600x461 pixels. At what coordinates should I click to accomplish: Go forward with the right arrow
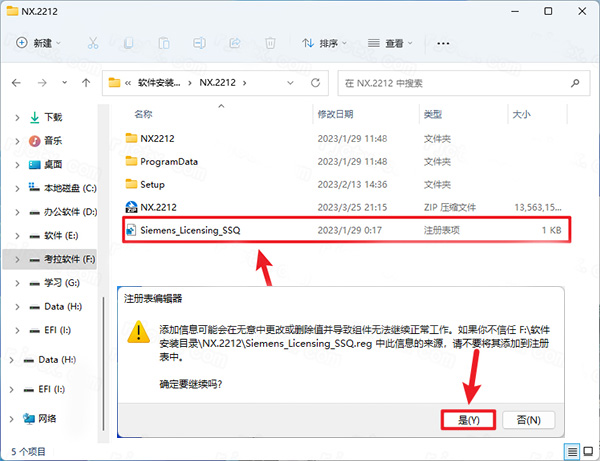pyautogui.click(x=42, y=83)
